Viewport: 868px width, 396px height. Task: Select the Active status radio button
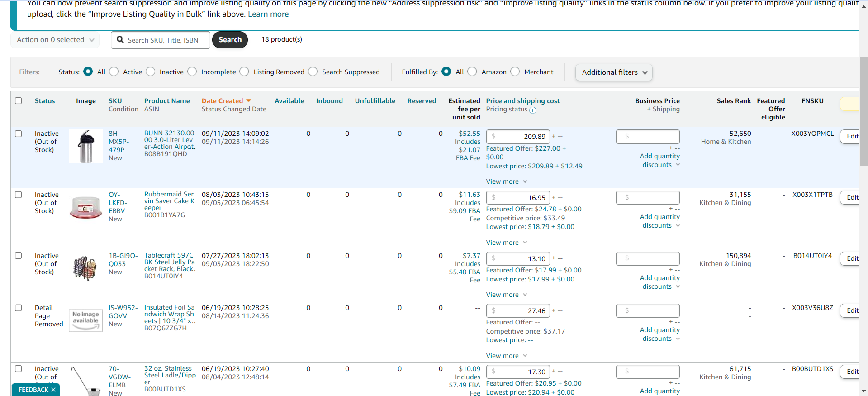pyautogui.click(x=114, y=72)
